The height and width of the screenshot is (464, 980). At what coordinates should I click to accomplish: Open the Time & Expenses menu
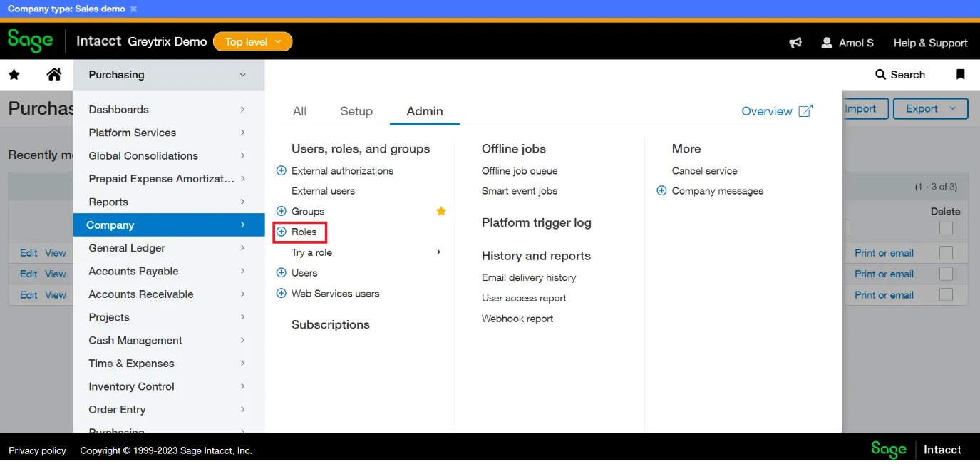[169, 364]
